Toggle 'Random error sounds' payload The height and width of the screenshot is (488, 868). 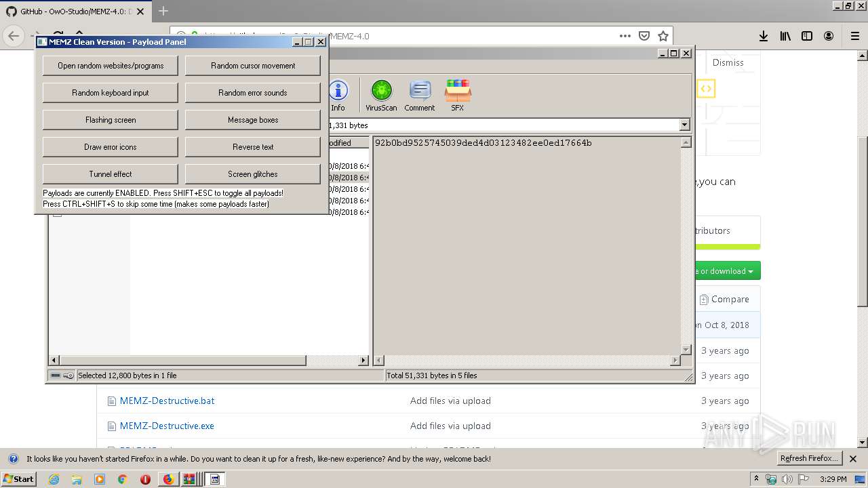(253, 93)
